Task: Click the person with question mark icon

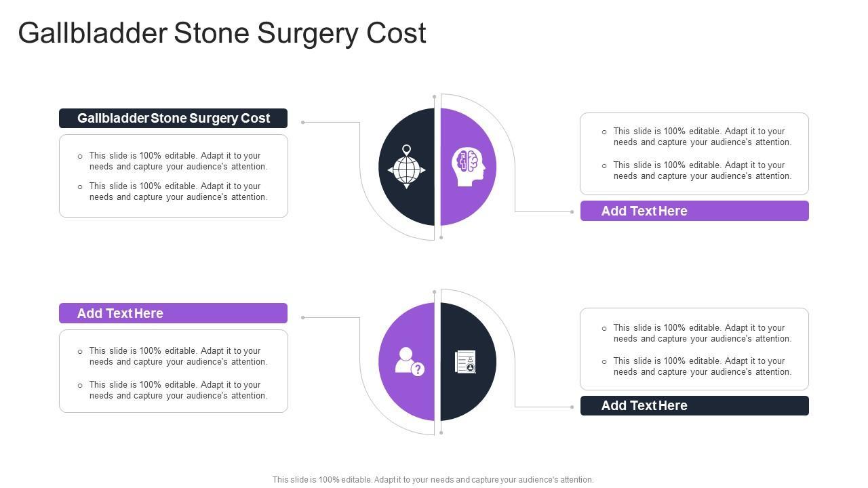Action: click(410, 361)
